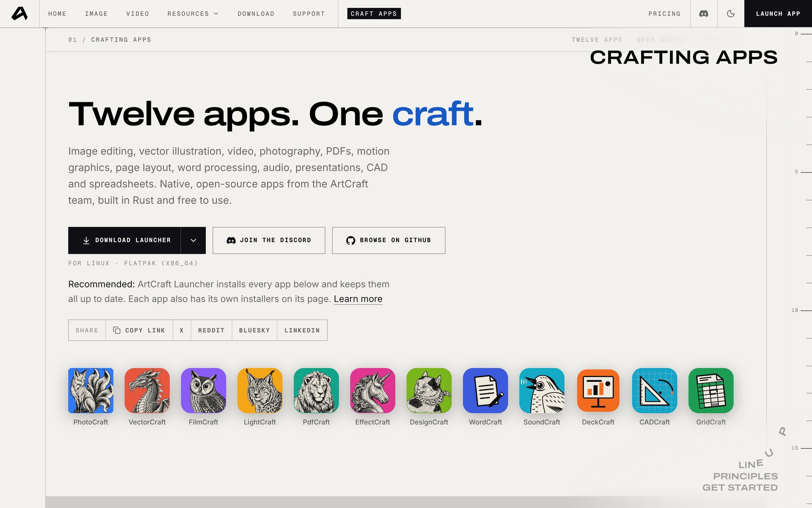Viewport: 812px width, 508px height.
Task: Expand the Download Launcher platform dropdown arrow
Action: coord(193,240)
